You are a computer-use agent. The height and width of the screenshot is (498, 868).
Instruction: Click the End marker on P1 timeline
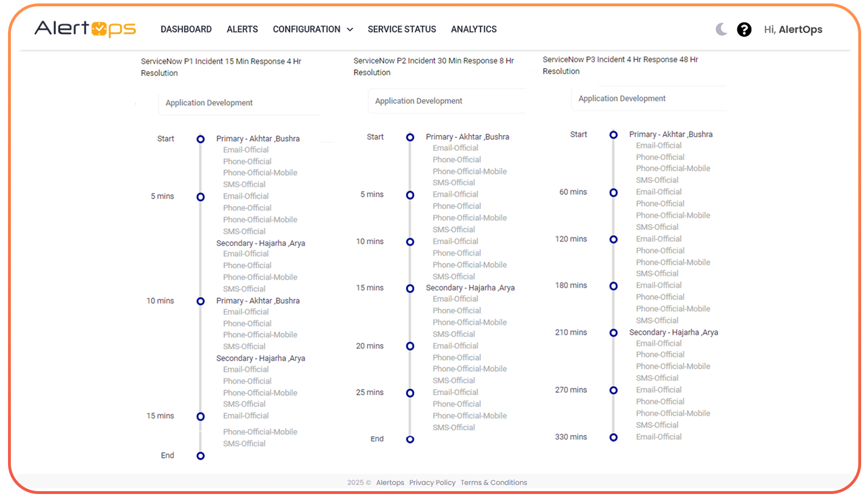pos(201,456)
